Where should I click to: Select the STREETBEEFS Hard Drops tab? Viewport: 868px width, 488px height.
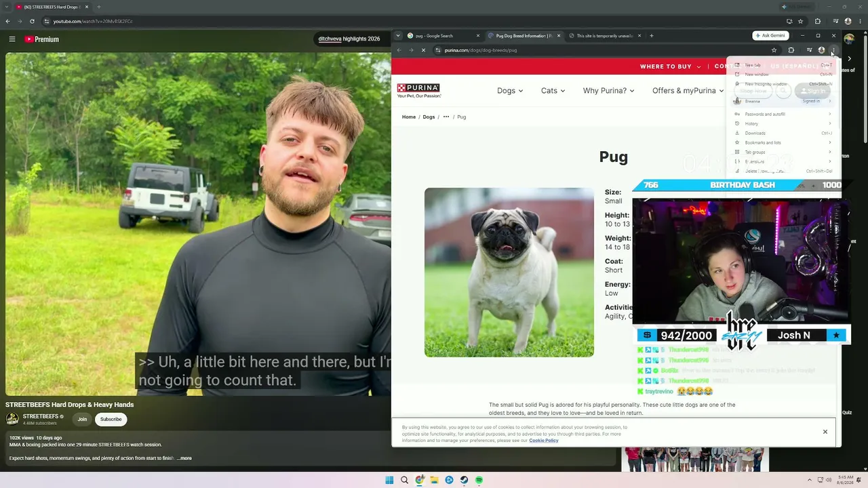52,7
